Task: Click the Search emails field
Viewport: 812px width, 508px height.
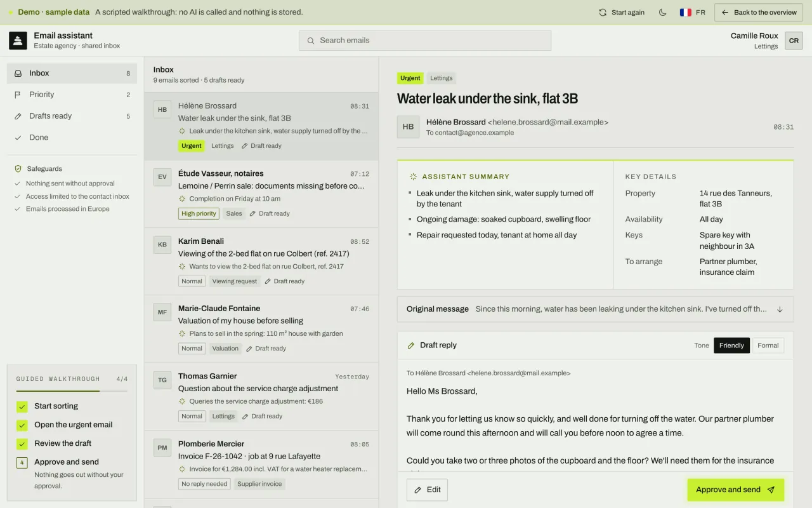Action: (x=425, y=41)
